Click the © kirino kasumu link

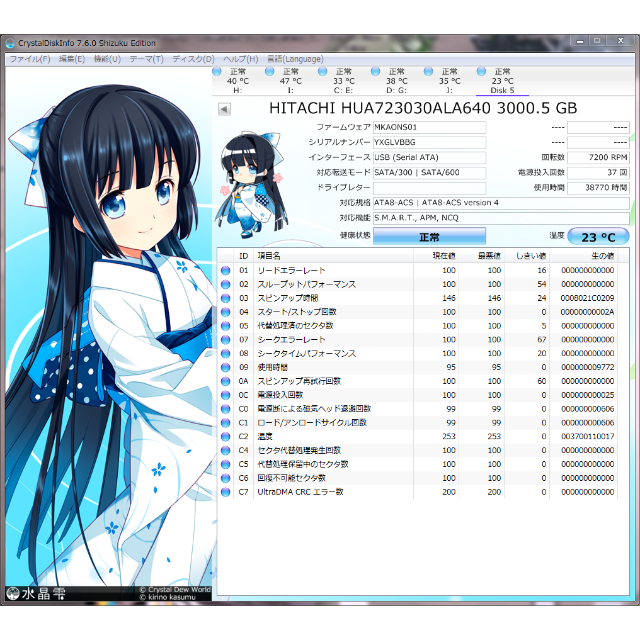[x=167, y=597]
